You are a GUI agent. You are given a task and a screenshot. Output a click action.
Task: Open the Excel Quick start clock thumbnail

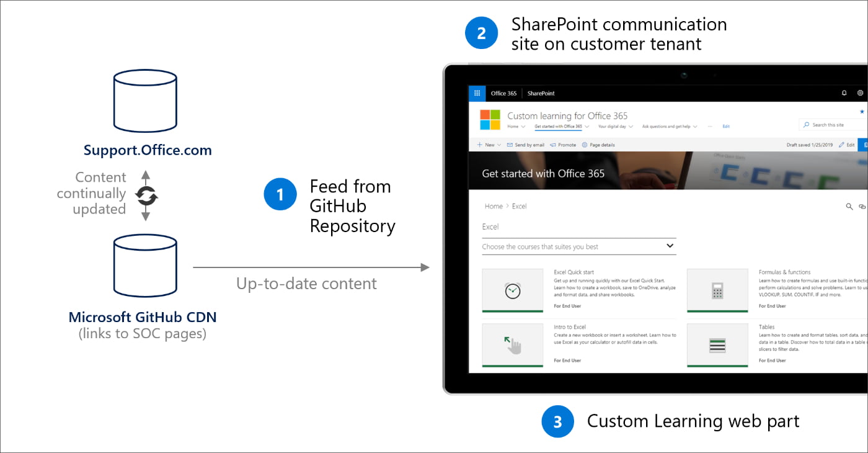(512, 290)
